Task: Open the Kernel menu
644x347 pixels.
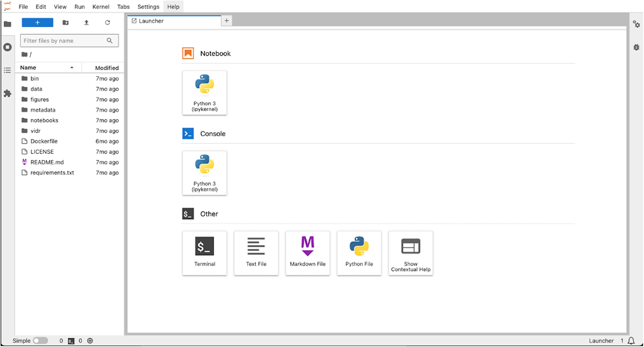Action: (100, 7)
